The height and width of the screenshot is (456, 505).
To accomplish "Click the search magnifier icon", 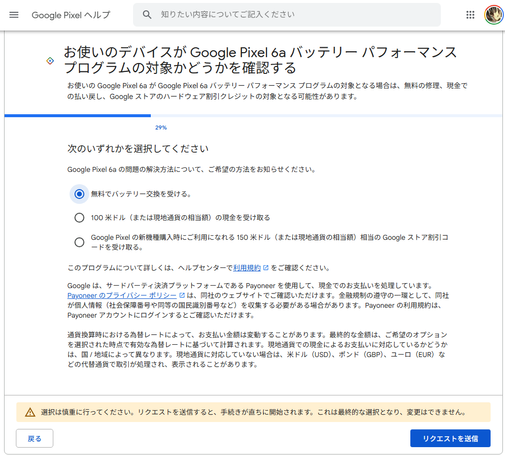I will click(147, 15).
